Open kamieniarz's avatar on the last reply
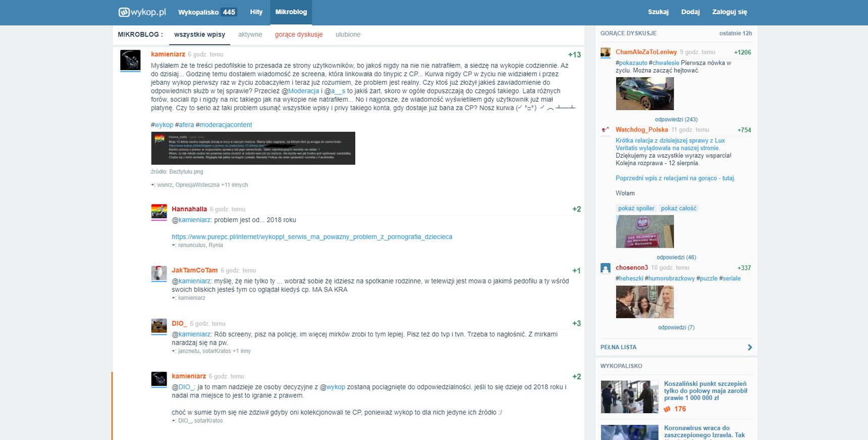The width and height of the screenshot is (868, 440). (159, 379)
